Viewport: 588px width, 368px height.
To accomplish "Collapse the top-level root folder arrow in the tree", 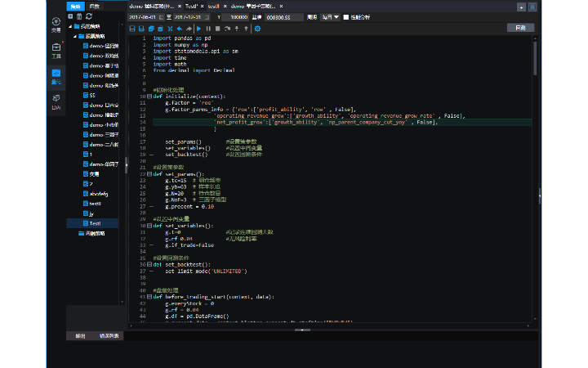I will pyautogui.click(x=70, y=26).
